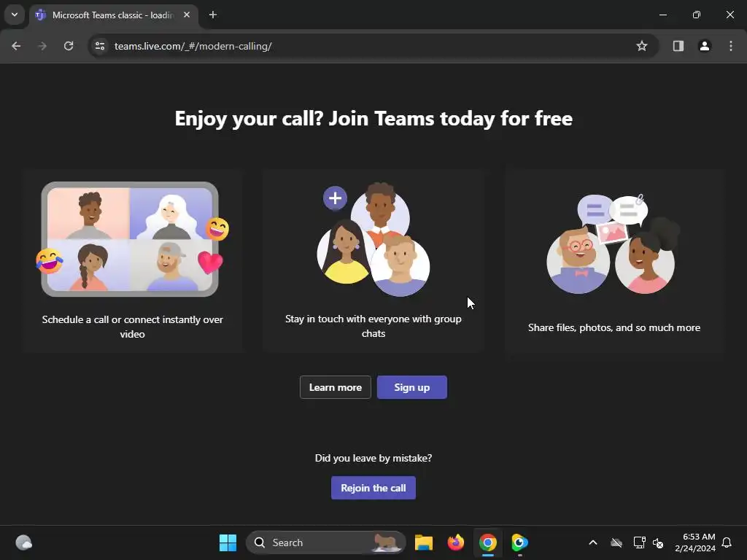Viewport: 747px width, 560px height.
Task: Minimize the Chrome window
Action: click(662, 15)
